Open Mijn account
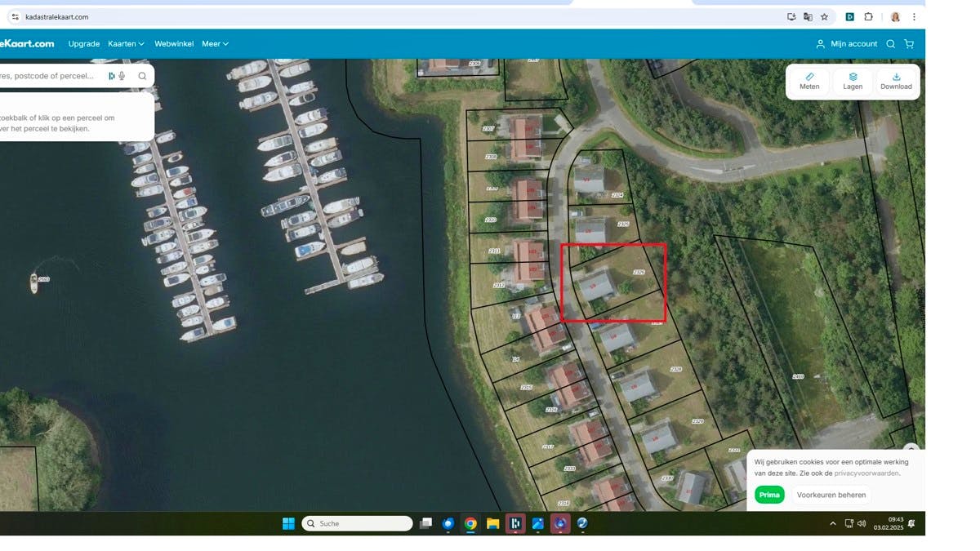 847,44
